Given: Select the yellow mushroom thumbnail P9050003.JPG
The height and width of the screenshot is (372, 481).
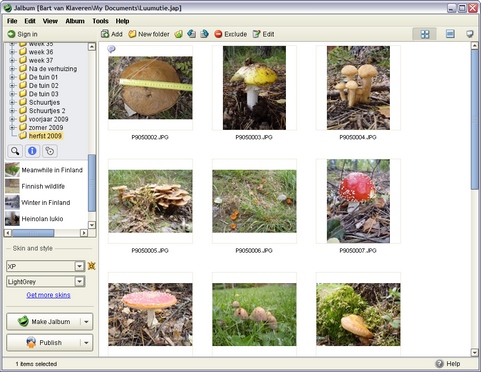Looking at the screenshot, I should (x=254, y=88).
